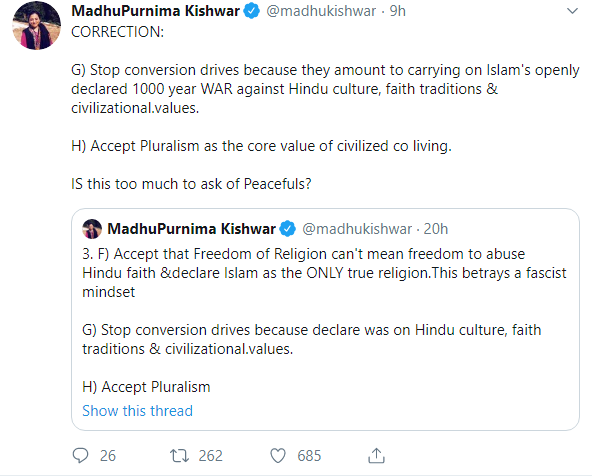The image size is (592, 476).
Task: Like the tweet with heart icon
Action: coord(278,456)
